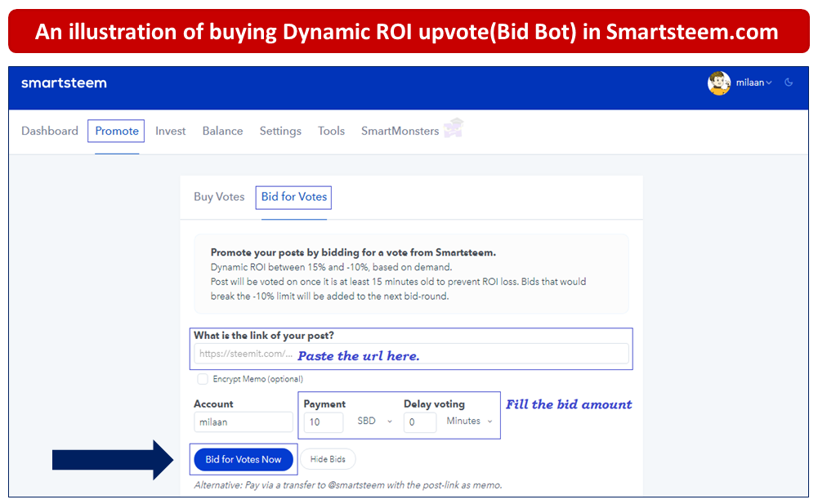This screenshot has height=504, width=818.
Task: Click the Alternative transfer memo note
Action: (348, 485)
